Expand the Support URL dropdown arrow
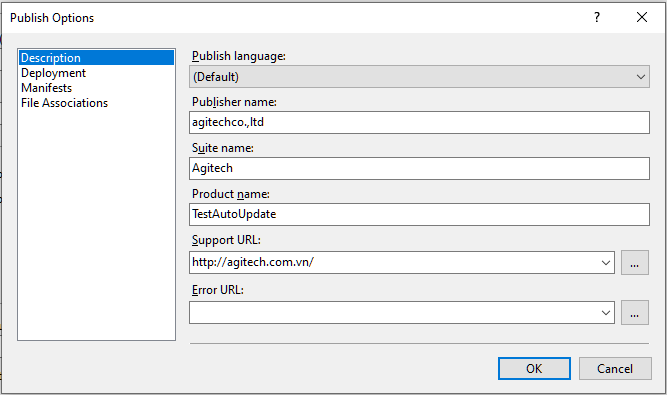The width and height of the screenshot is (667, 395). point(606,262)
